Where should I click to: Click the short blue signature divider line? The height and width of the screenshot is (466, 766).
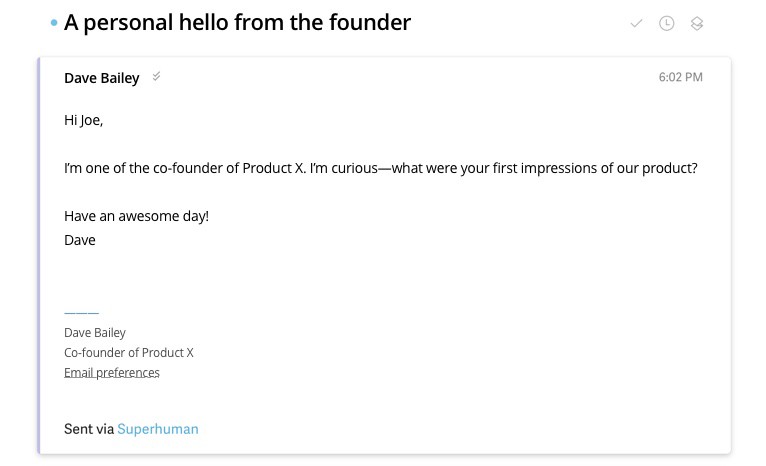[81, 313]
